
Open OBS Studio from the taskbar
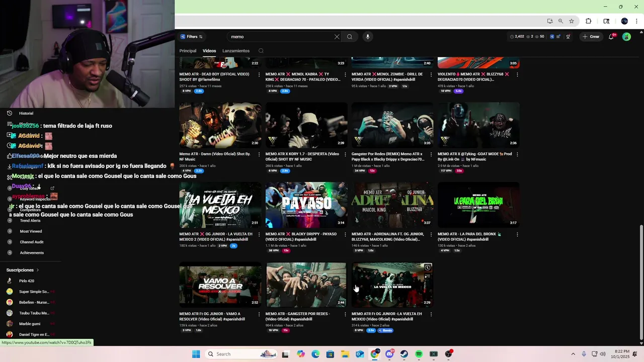[448, 354]
